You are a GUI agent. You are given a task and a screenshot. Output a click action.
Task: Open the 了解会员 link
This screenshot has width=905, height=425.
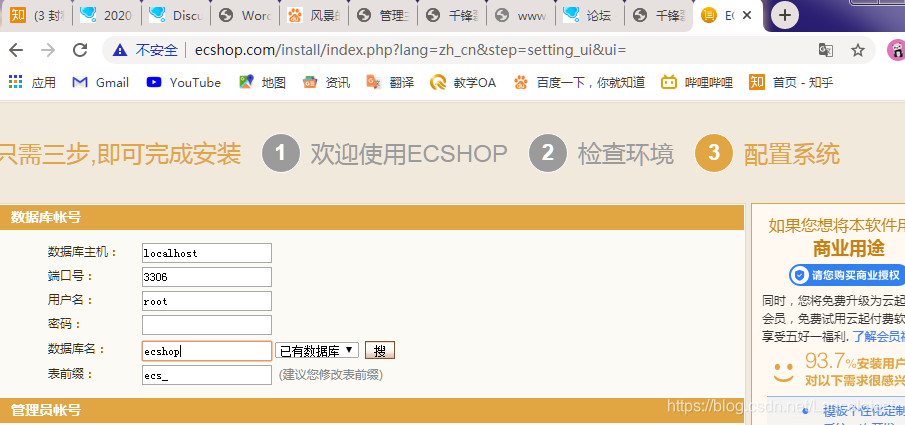pyautogui.click(x=878, y=336)
